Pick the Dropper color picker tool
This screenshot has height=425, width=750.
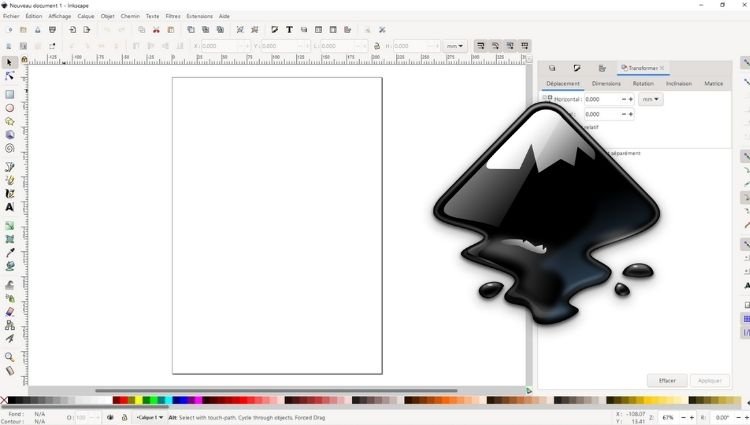pos(10,252)
